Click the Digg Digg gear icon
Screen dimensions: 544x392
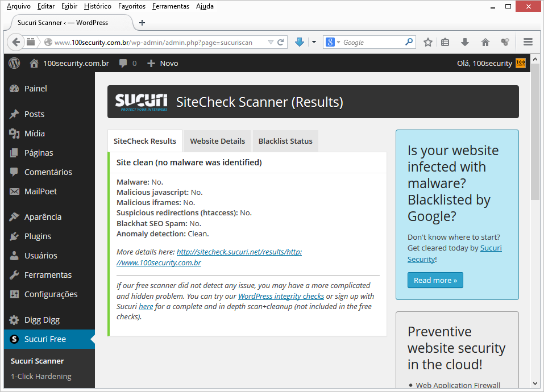(x=14, y=320)
